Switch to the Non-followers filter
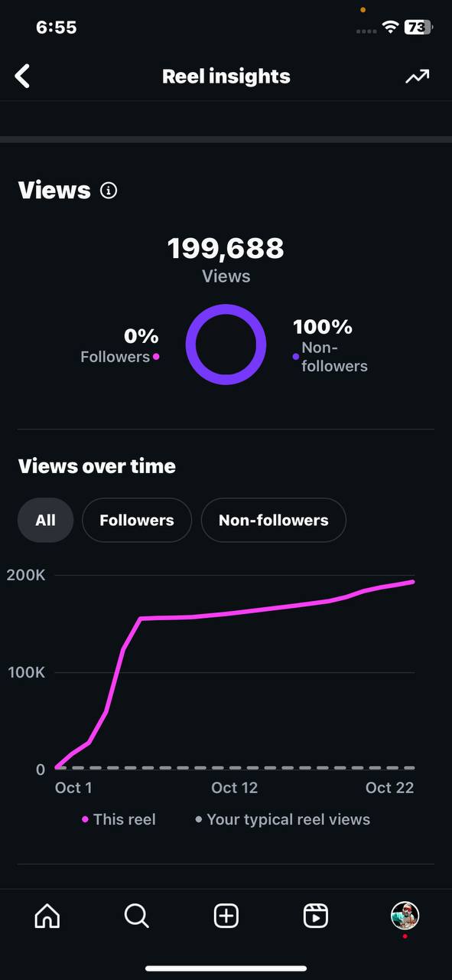The width and height of the screenshot is (452, 980). 273,520
